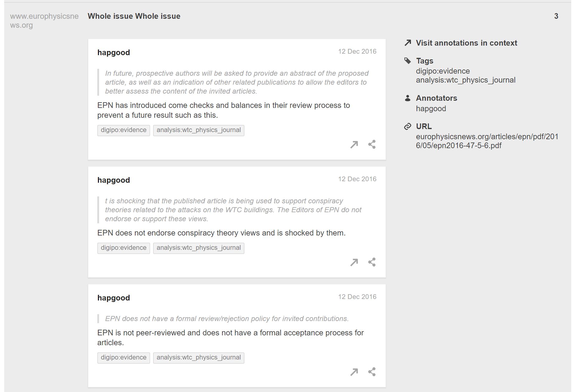The height and width of the screenshot is (392, 573).
Task: Click hapgood under the Annotators heading
Action: click(431, 109)
